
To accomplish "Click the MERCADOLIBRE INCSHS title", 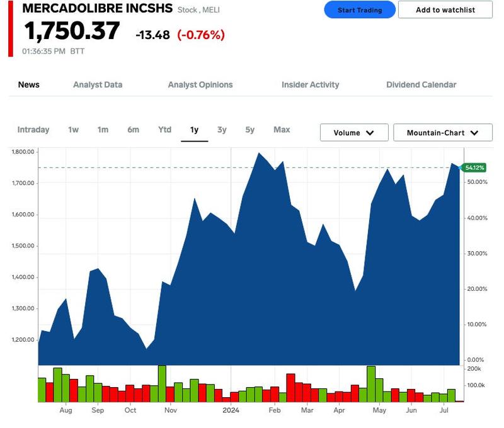I will tap(98, 8).
